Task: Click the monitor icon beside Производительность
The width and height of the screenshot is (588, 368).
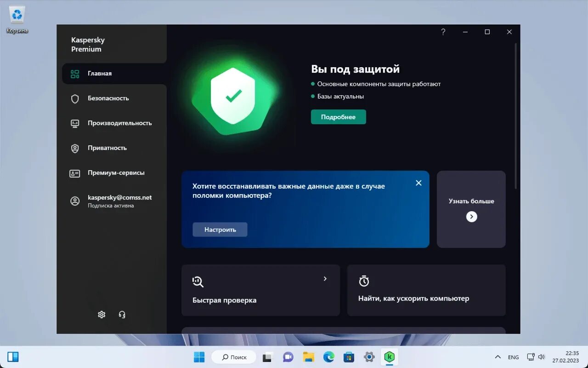Action: 75,123
